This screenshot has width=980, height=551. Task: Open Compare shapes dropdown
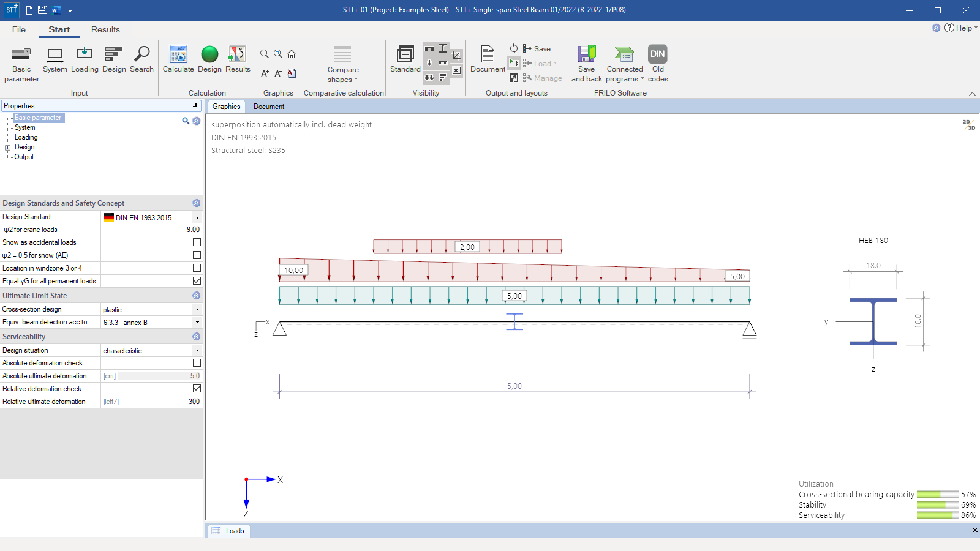pyautogui.click(x=342, y=64)
